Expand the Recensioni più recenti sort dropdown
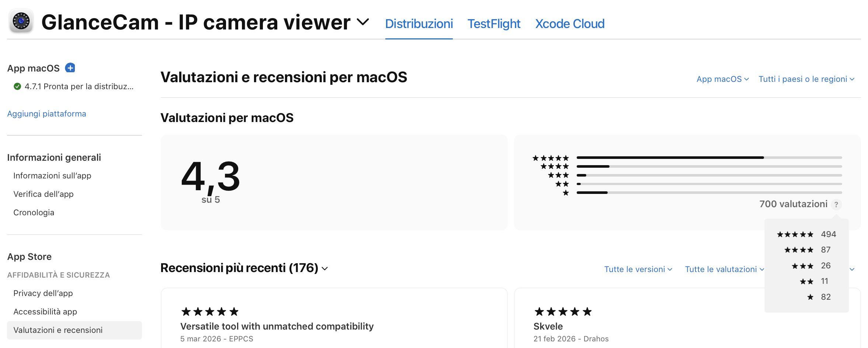The width and height of the screenshot is (868, 348). (325, 268)
